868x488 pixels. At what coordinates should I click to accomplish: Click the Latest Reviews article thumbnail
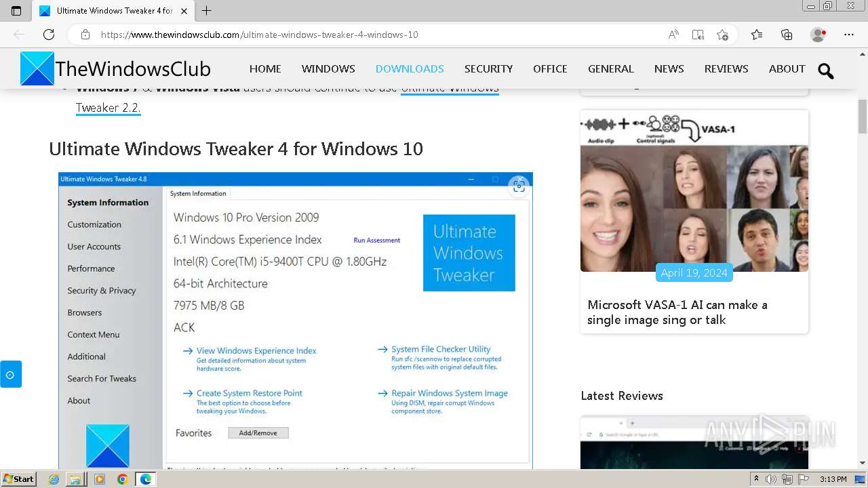point(694,442)
